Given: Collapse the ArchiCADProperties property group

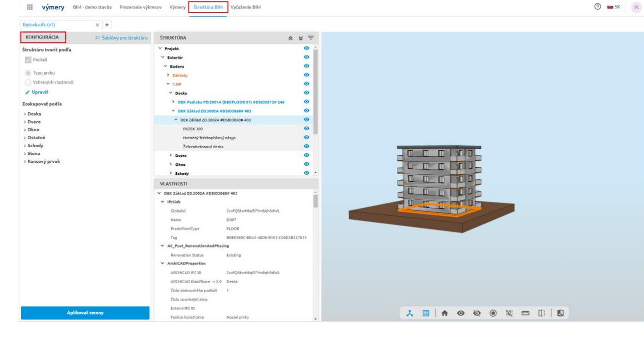Looking at the screenshot, I should click(162, 263).
